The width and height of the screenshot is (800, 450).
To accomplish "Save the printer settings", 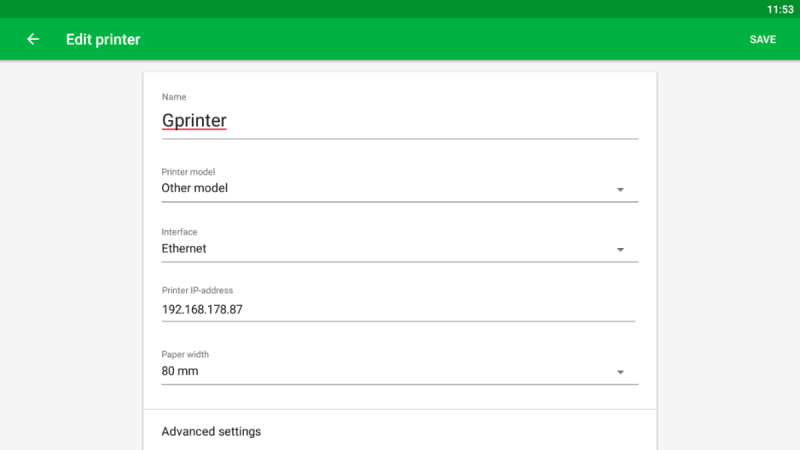I will [x=762, y=40].
